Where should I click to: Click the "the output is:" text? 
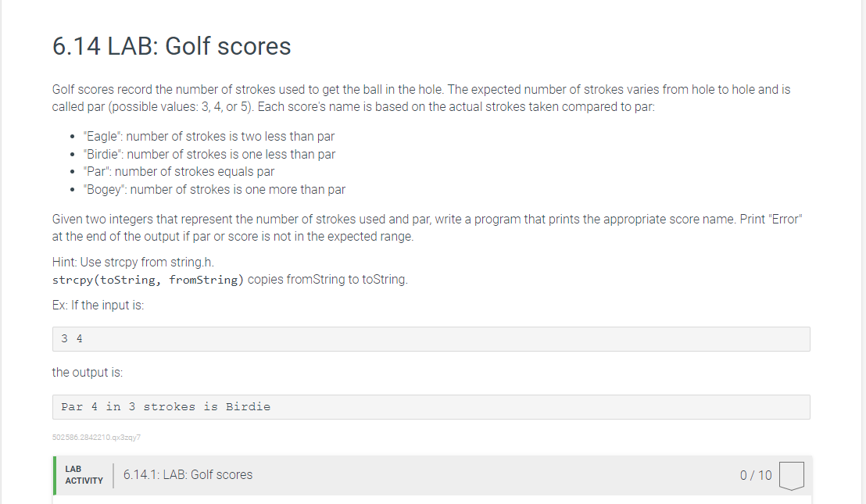[x=87, y=372]
